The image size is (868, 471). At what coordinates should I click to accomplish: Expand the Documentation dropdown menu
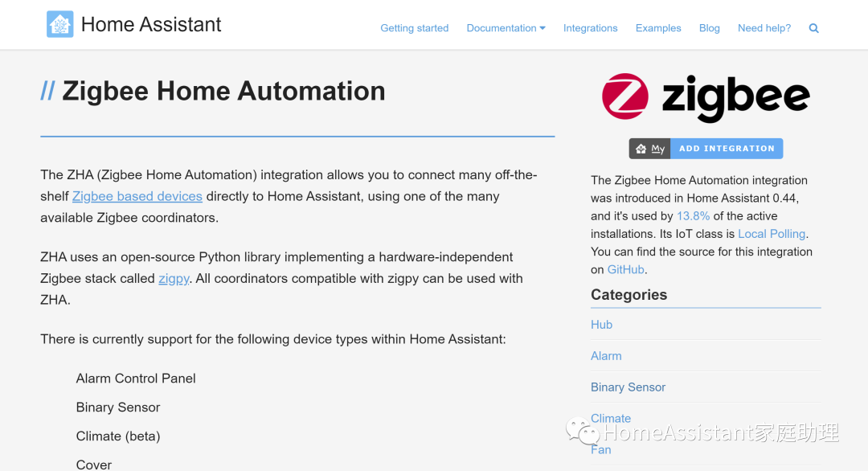pyautogui.click(x=506, y=28)
